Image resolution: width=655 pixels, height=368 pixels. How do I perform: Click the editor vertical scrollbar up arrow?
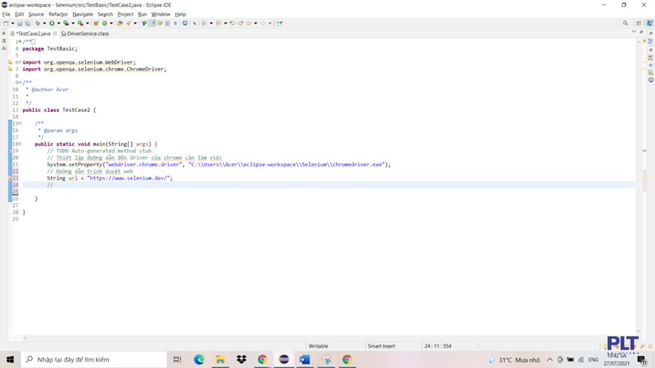(638, 42)
